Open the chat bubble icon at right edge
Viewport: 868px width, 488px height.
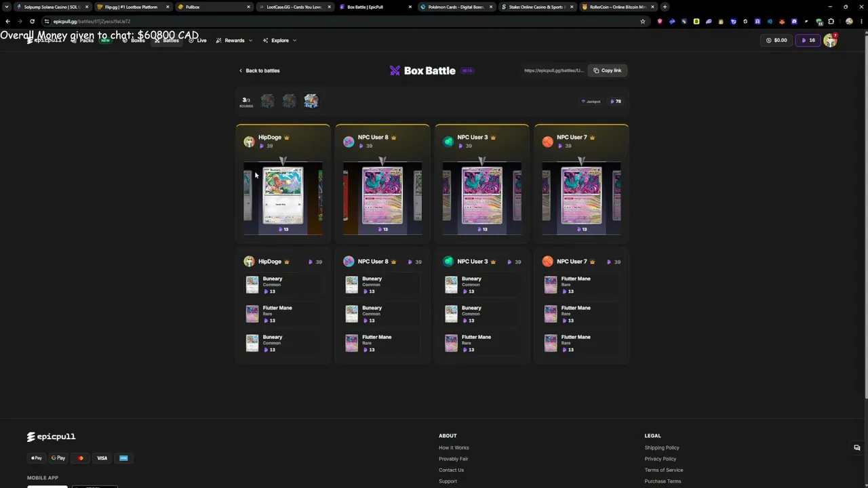click(857, 448)
